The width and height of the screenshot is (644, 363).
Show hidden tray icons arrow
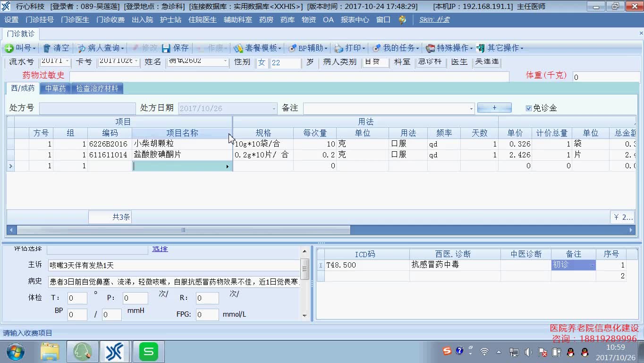499,352
